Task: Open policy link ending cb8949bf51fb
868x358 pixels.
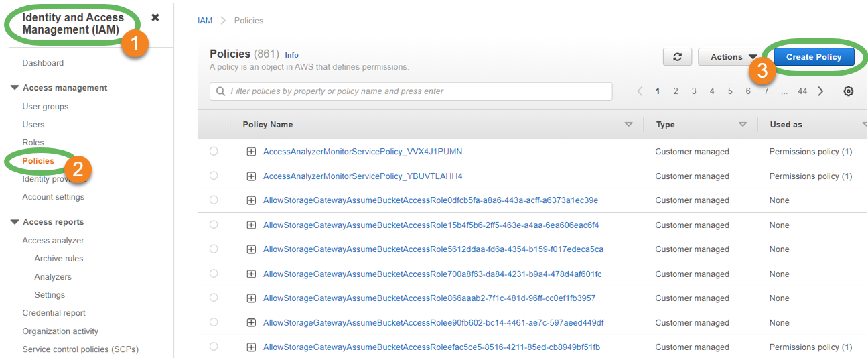Action: 432,347
